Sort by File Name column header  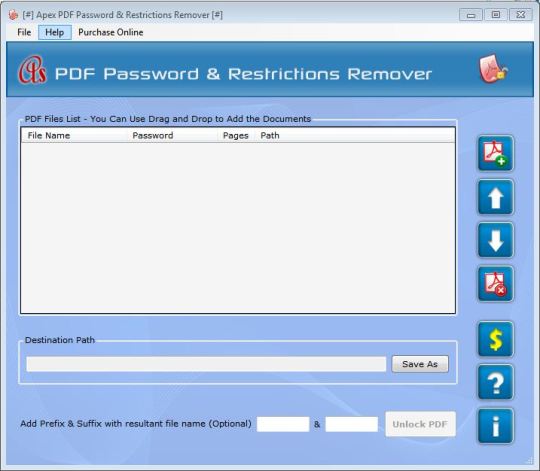pyautogui.click(x=75, y=136)
